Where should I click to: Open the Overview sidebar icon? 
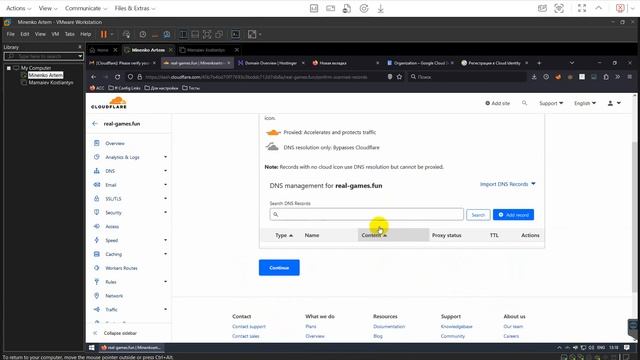tap(97, 143)
